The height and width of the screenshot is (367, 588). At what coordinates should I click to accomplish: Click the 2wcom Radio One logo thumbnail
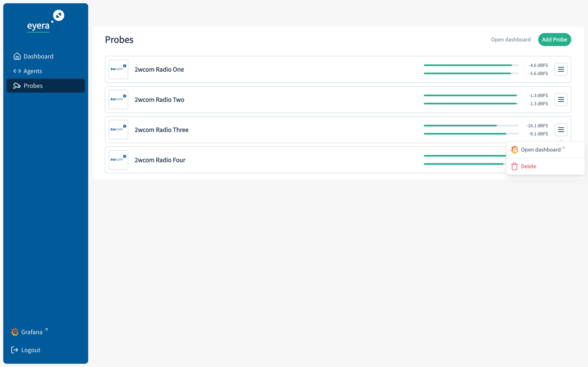click(x=118, y=69)
